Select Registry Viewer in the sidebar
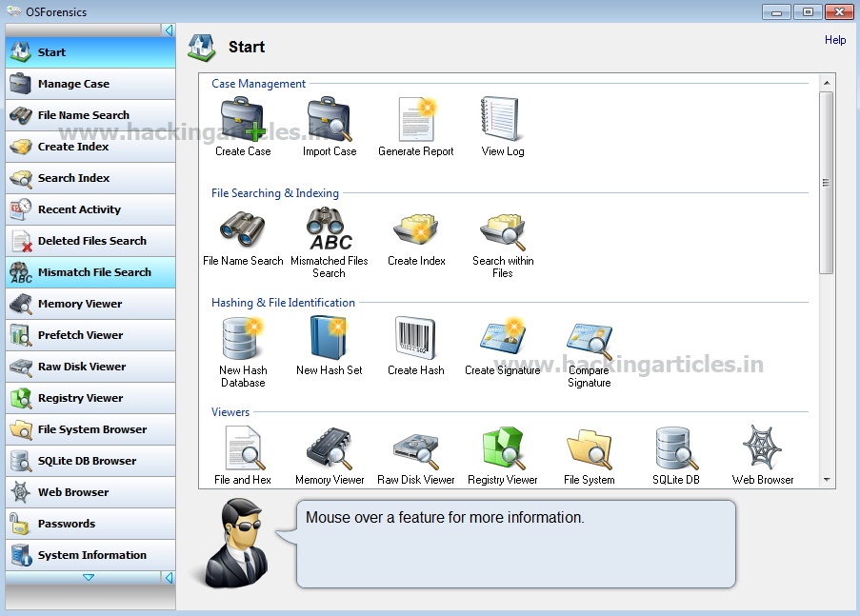The image size is (860, 616). pyautogui.click(x=90, y=398)
